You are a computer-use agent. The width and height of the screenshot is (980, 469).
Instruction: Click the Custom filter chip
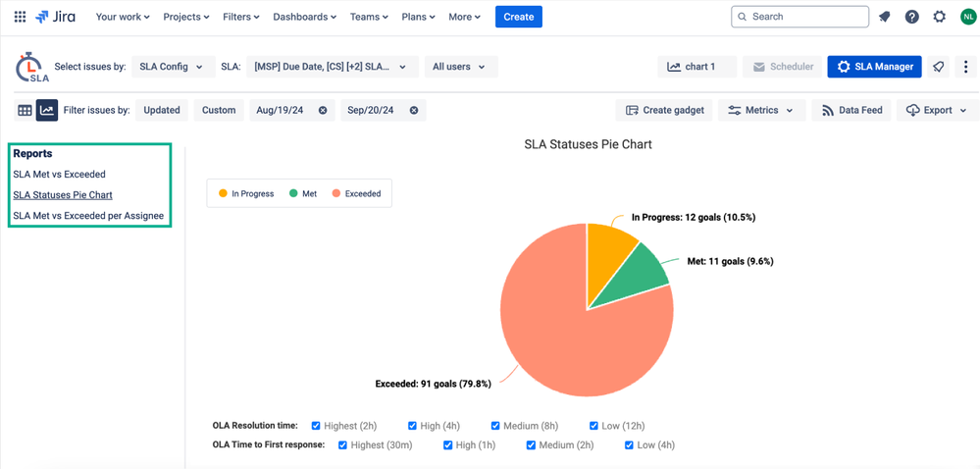[219, 110]
